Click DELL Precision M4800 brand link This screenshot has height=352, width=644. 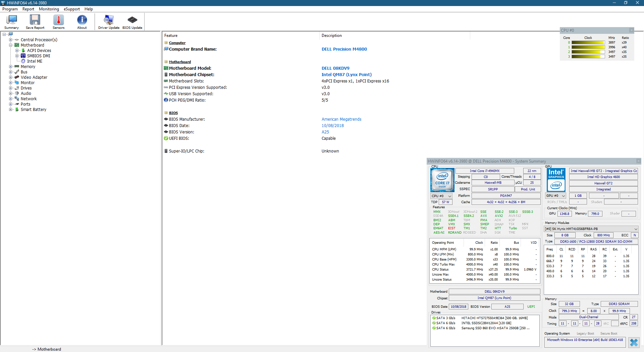click(x=344, y=49)
